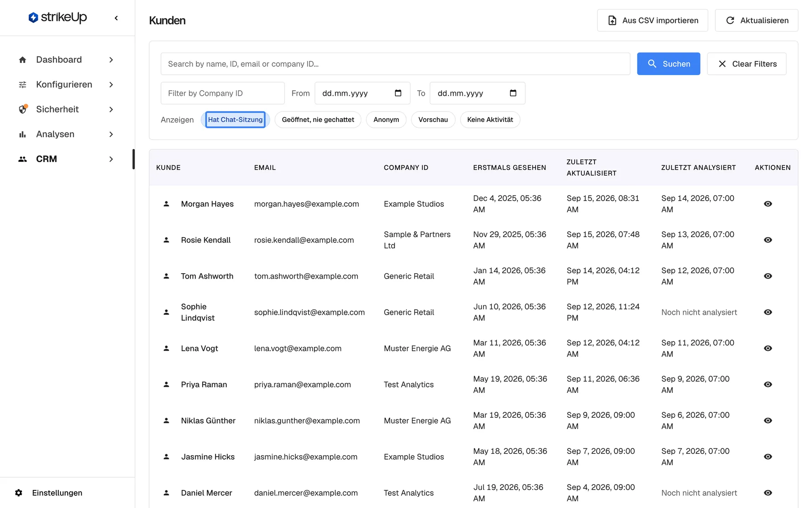The image size is (812, 508).
Task: Toggle the Keine Aktivität filter chip
Action: (x=490, y=120)
